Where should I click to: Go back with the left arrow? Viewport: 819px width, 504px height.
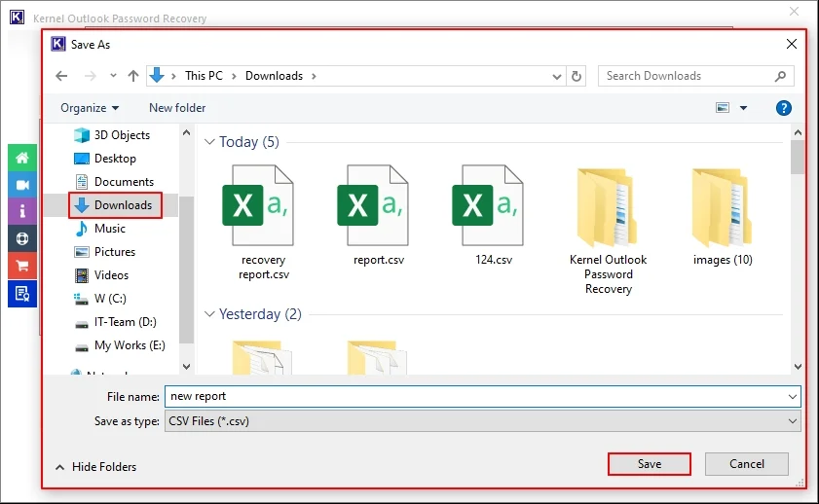[x=61, y=76]
